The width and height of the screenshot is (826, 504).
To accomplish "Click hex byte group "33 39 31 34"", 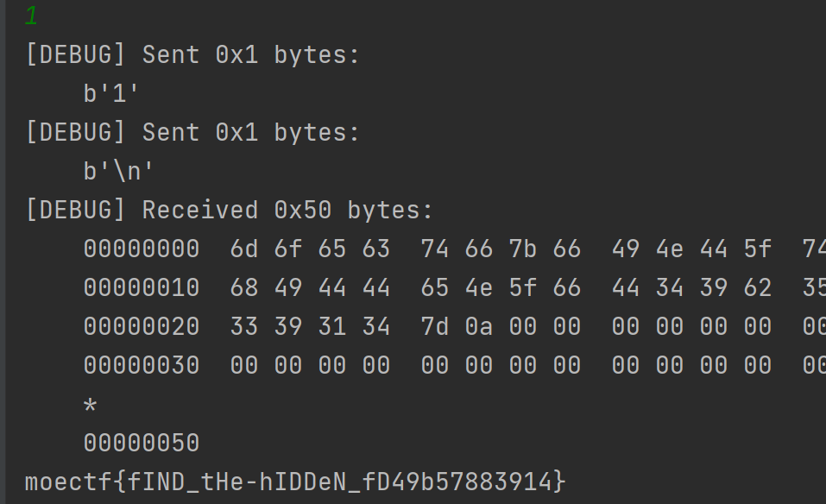I will pyautogui.click(x=310, y=326).
